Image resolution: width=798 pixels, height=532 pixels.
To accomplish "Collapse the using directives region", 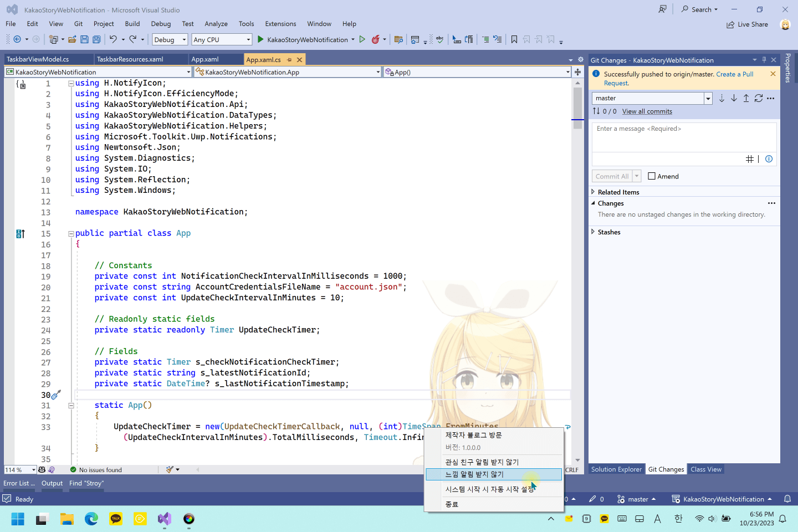I will [x=71, y=83].
